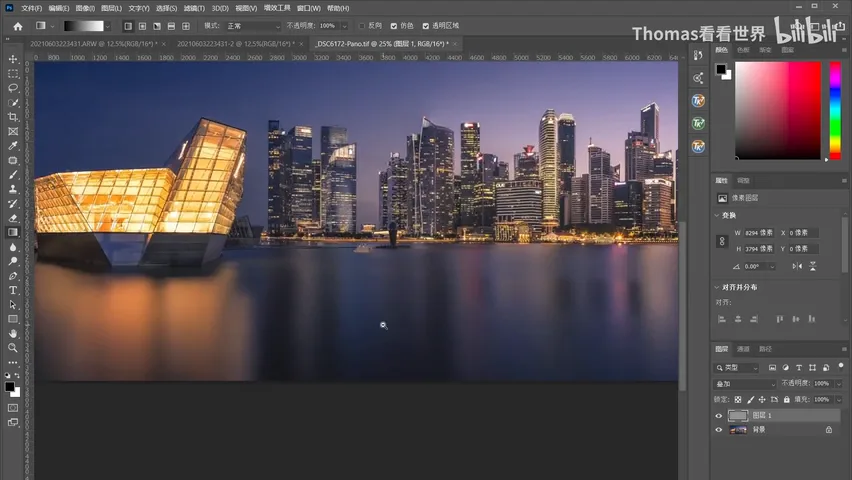Swap foreground and background colors

tap(17, 375)
